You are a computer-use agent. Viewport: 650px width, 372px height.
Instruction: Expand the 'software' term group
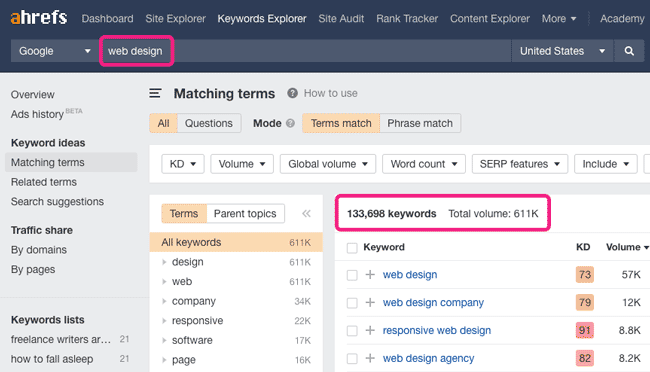pos(164,340)
